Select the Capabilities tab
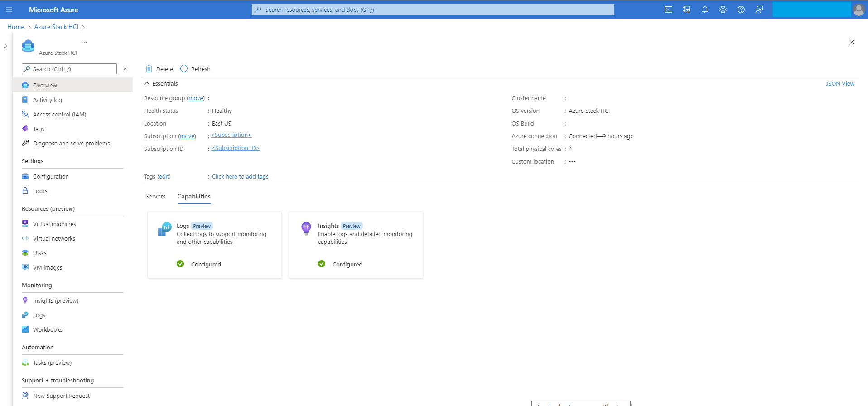Viewport: 868px width, 406px height. click(x=194, y=197)
